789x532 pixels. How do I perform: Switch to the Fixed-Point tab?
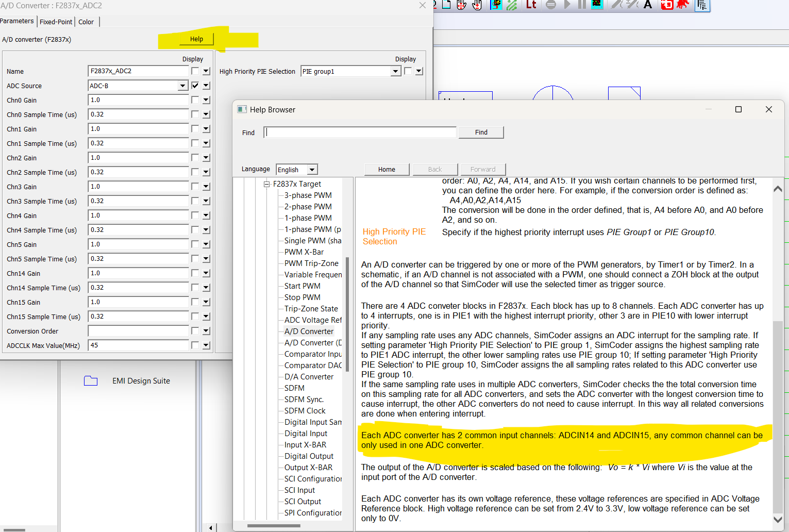point(56,22)
